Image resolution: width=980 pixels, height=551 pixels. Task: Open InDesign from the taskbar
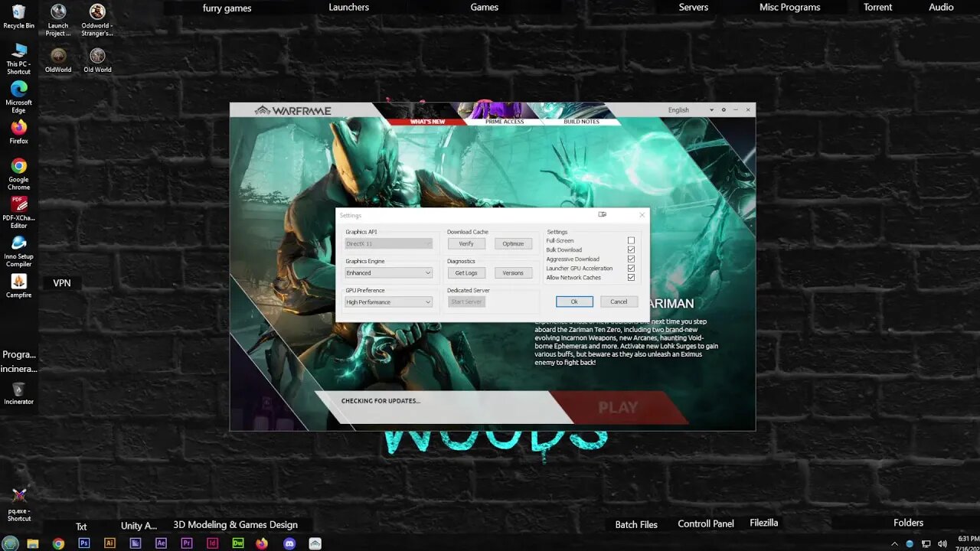pyautogui.click(x=212, y=543)
